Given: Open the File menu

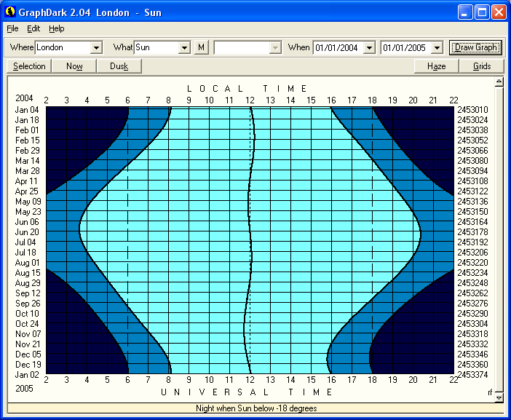Looking at the screenshot, I should pos(12,28).
